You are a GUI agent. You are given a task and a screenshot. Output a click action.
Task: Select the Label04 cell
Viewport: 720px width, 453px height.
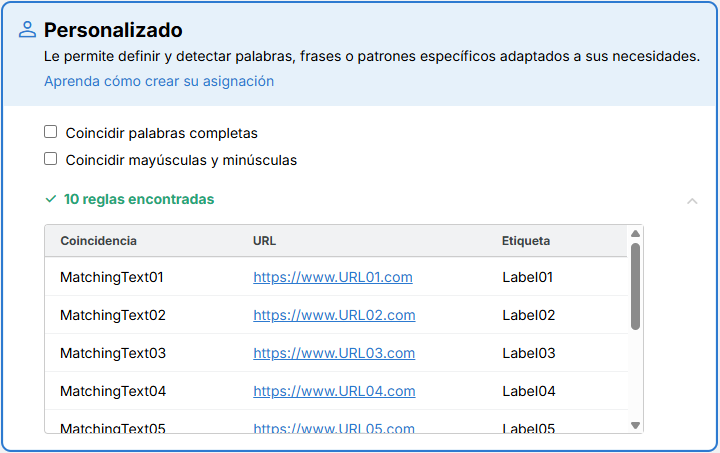pos(529,391)
